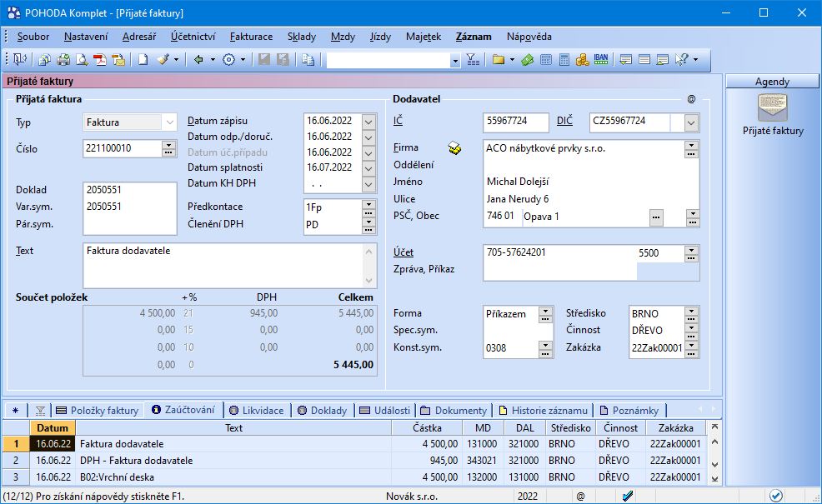Click the Agendy panel header button
The width and height of the screenshot is (822, 504).
(x=772, y=81)
